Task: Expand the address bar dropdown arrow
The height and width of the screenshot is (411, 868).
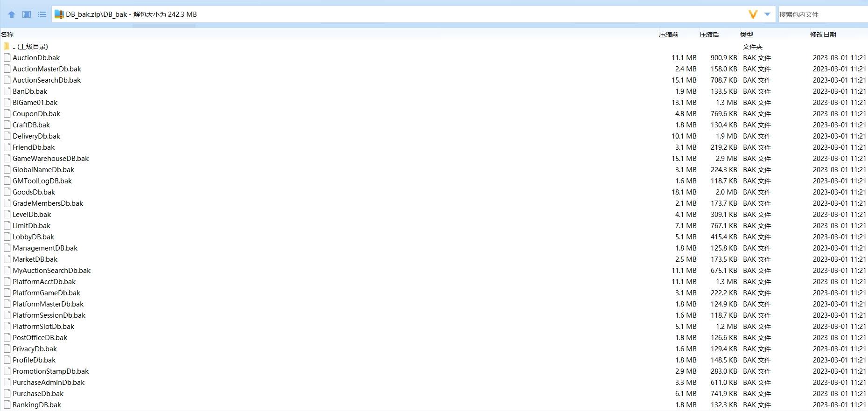Action: [767, 14]
